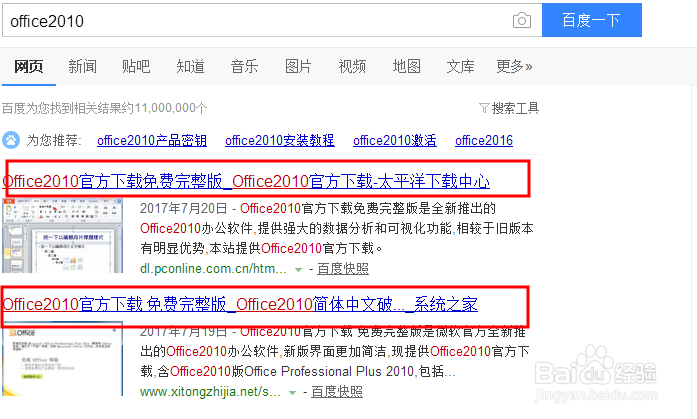
Task: Expand the 更多» menu
Action: tap(514, 67)
